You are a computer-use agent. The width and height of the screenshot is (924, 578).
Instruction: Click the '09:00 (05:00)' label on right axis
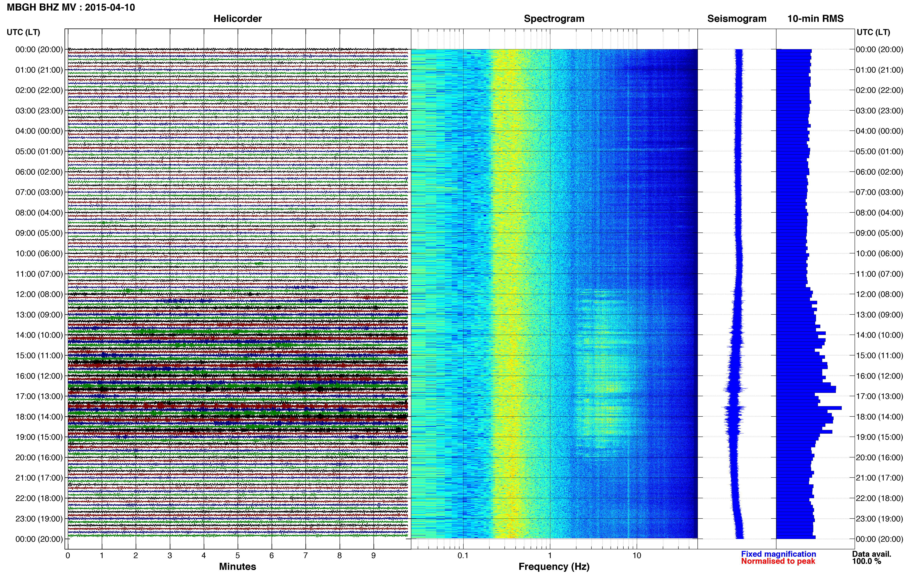click(x=879, y=233)
